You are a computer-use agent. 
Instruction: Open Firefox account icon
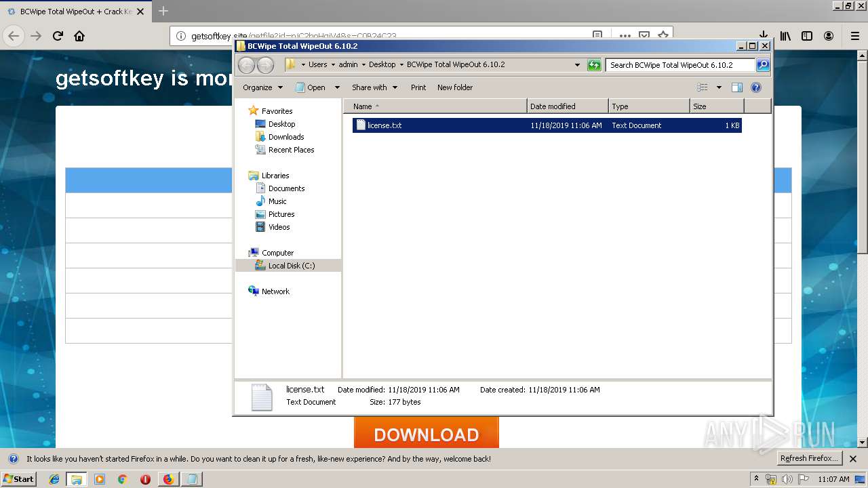829,36
